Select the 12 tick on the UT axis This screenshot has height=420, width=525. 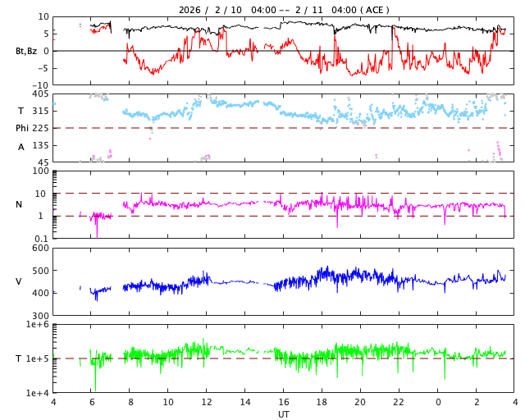pos(207,403)
